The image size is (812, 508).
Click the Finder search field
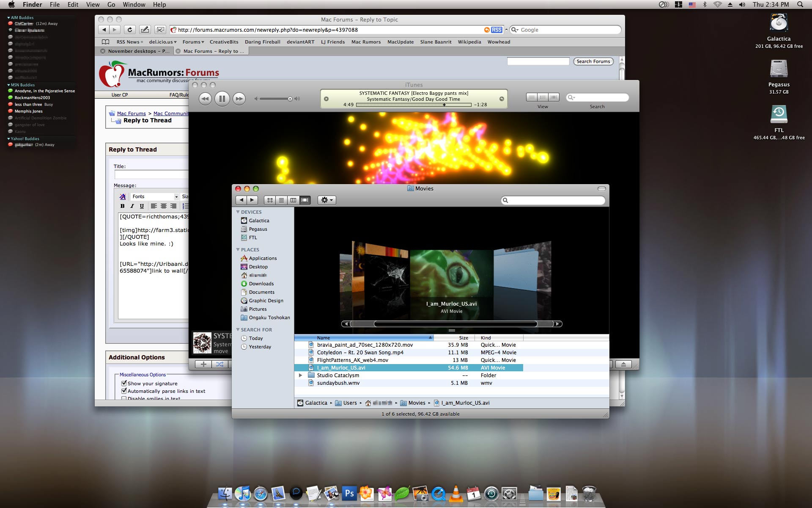click(553, 200)
